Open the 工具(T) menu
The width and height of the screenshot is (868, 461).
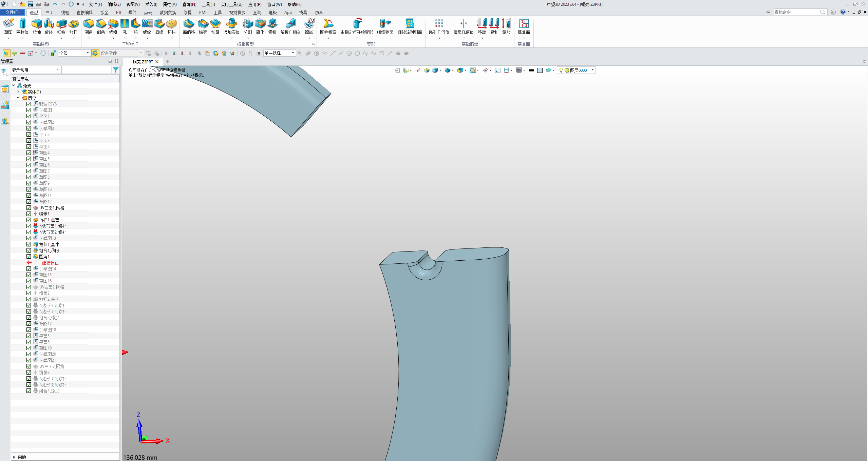click(208, 4)
